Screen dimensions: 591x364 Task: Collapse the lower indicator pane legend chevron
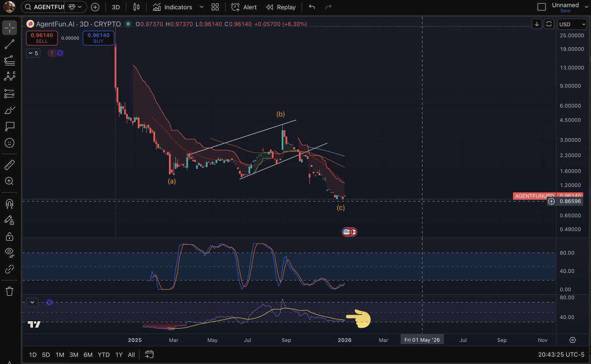pyautogui.click(x=32, y=302)
